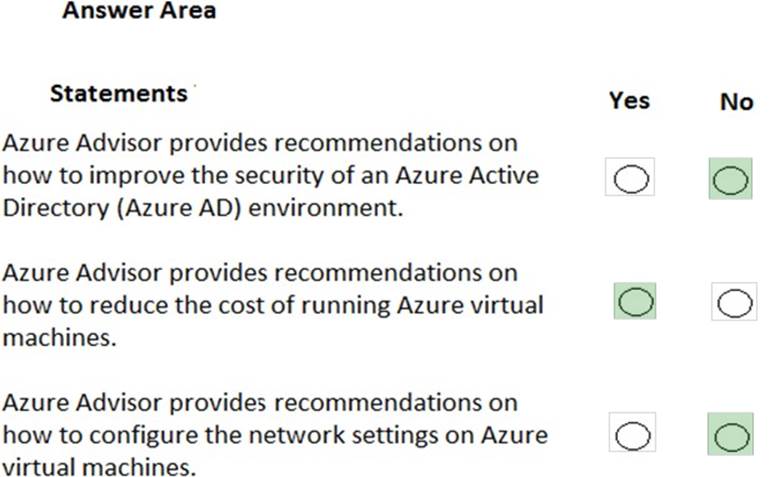
Task: Click the third "Azure Advisor provides recommendations on" line
Action: click(260, 404)
